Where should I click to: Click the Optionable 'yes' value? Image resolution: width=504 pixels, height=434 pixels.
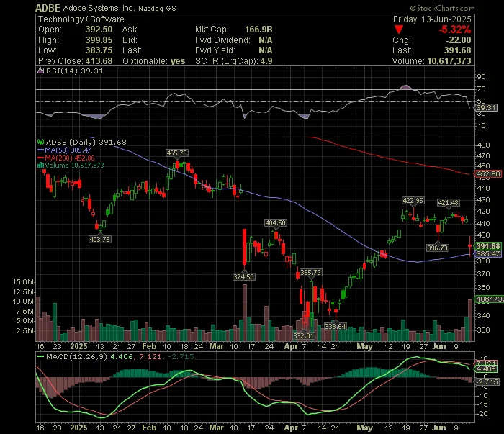pos(178,61)
